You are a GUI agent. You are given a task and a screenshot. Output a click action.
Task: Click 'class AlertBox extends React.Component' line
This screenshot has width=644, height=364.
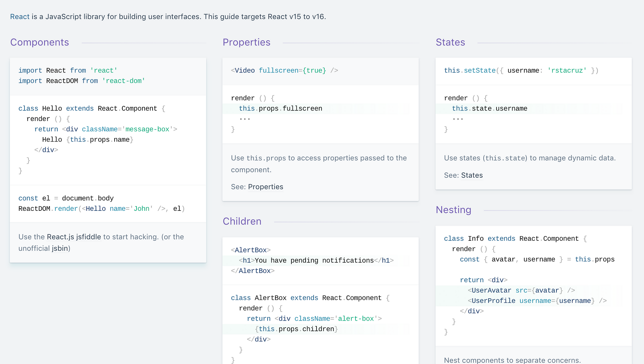coord(310,298)
